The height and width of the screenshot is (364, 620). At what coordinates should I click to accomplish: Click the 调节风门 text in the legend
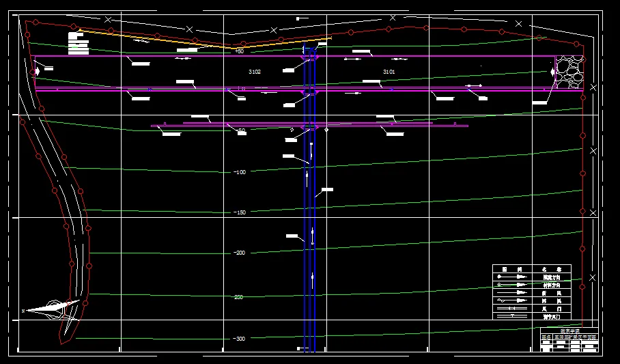coord(552,316)
